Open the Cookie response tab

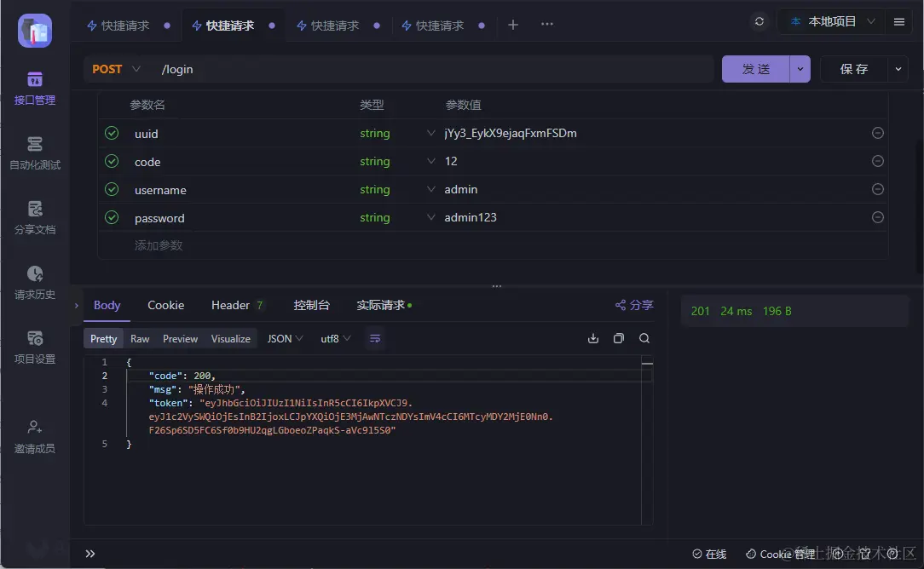pos(165,305)
